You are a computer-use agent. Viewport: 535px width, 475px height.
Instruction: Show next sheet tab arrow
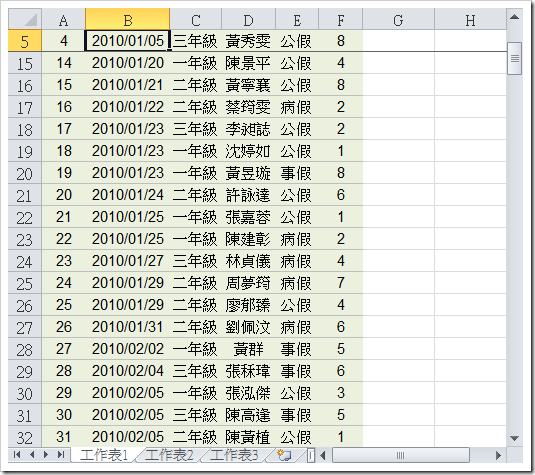46,455
